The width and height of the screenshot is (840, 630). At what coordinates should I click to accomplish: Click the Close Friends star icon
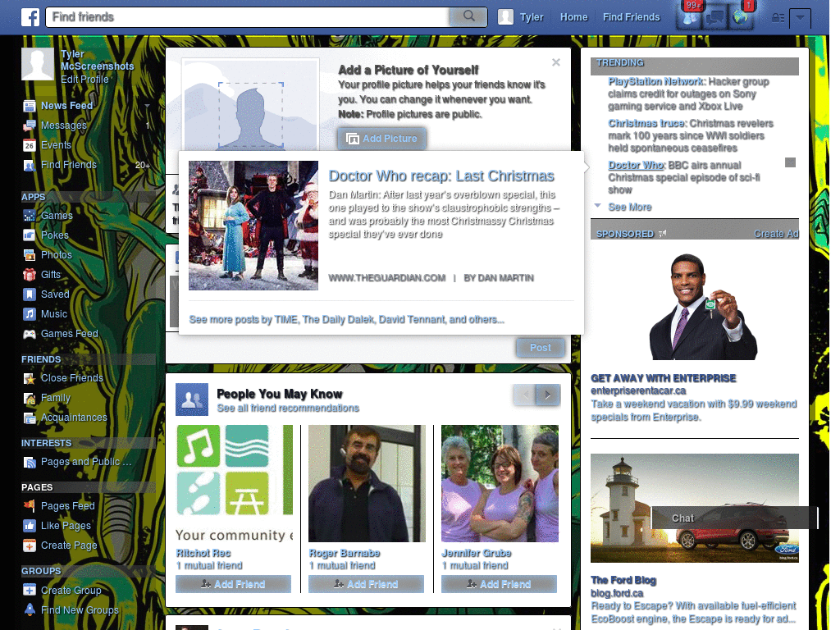[30, 378]
